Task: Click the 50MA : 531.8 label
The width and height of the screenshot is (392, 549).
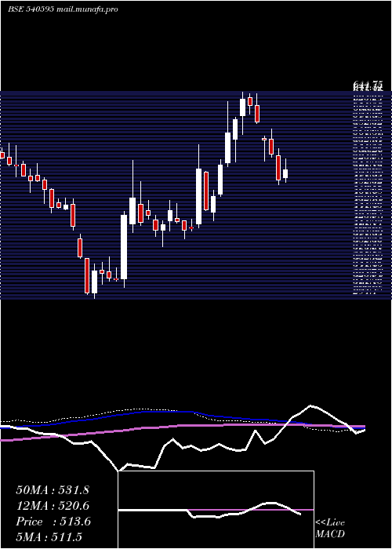Action: pyautogui.click(x=53, y=490)
